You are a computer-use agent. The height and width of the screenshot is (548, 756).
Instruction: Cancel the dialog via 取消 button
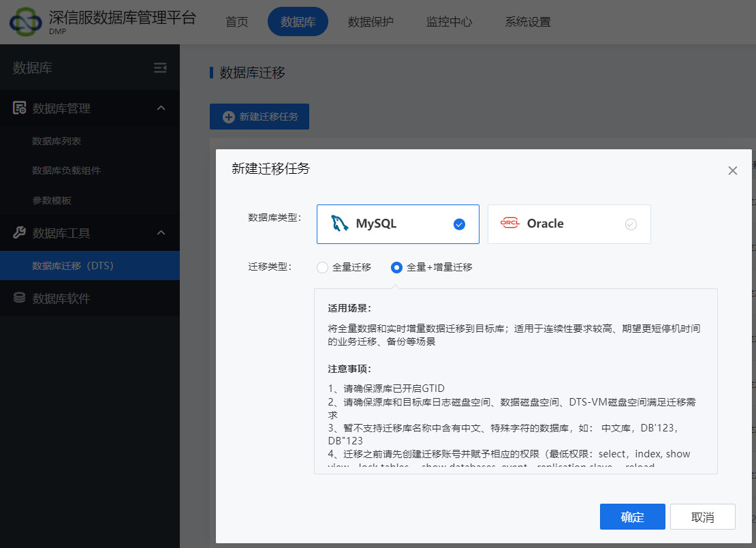point(702,517)
